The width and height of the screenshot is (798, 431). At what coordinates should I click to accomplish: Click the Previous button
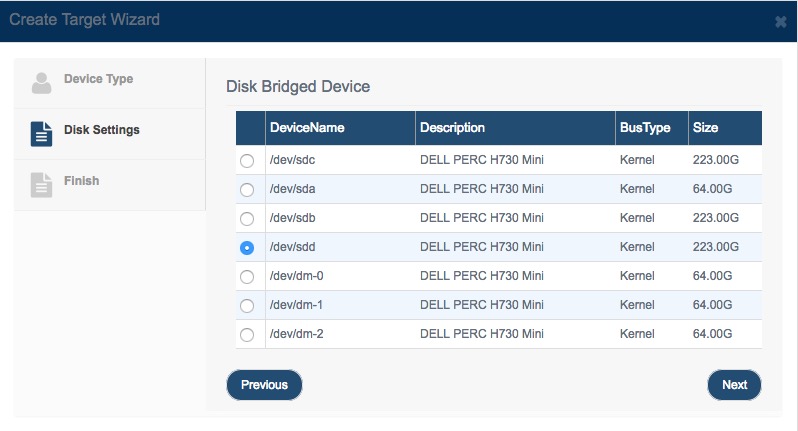[264, 385]
